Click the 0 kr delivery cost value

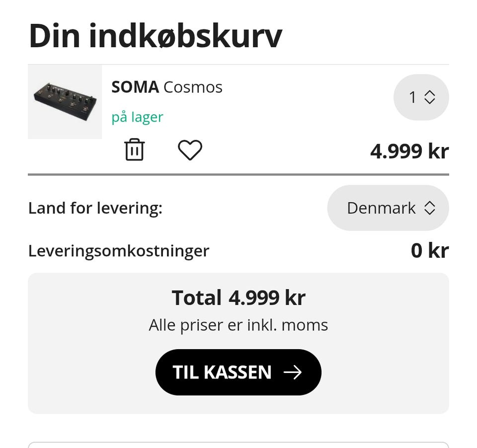429,251
